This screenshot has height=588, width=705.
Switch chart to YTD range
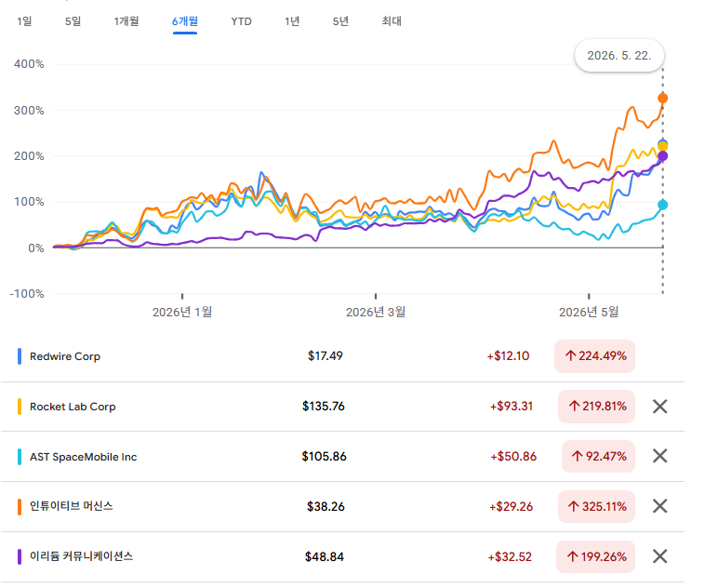point(242,21)
